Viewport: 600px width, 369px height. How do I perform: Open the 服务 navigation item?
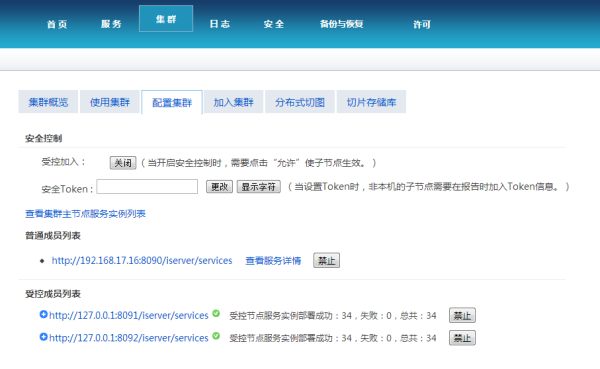(111, 24)
